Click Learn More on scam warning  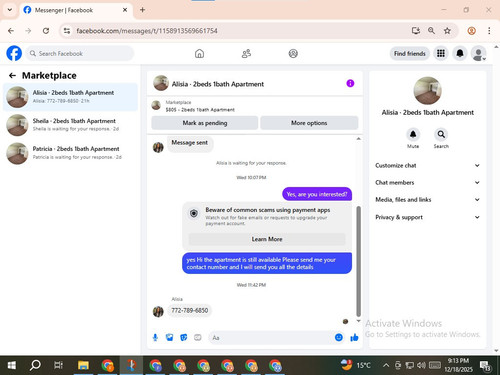[267, 239]
